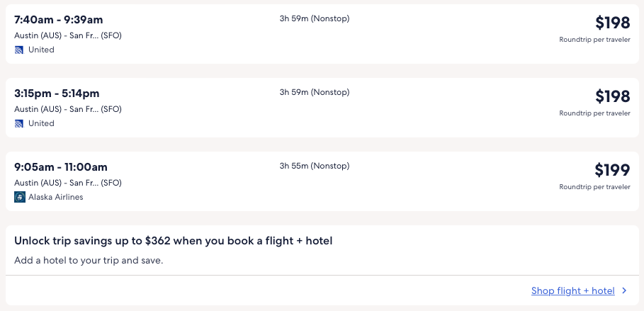Viewport: 644px width, 311px height.
Task: Click the Add a hotel to your trip text
Action: [89, 260]
